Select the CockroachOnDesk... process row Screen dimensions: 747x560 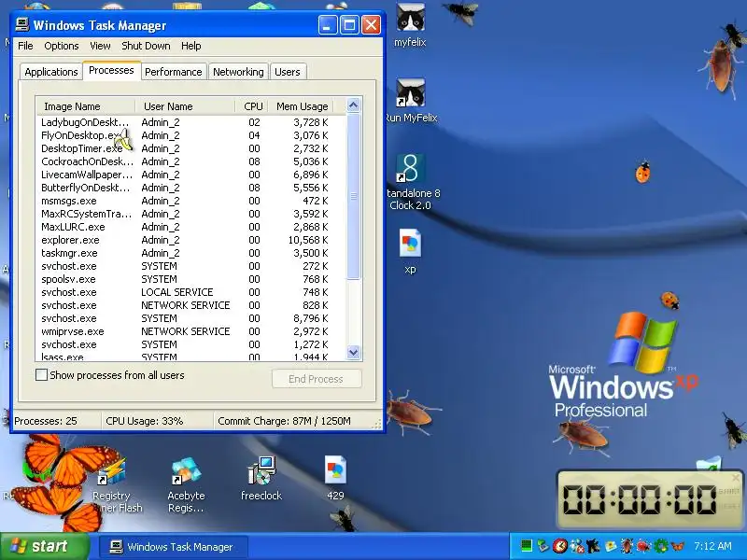click(x=190, y=161)
